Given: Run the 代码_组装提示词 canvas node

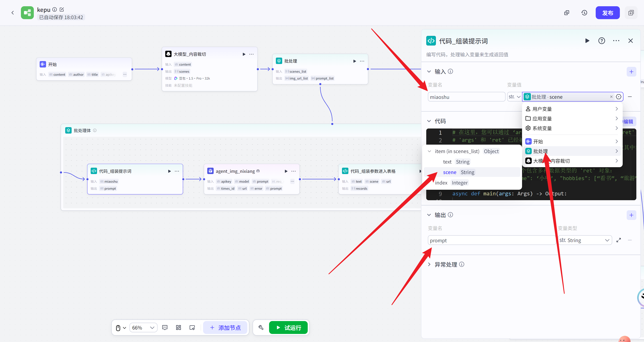Looking at the screenshot, I should (x=169, y=171).
